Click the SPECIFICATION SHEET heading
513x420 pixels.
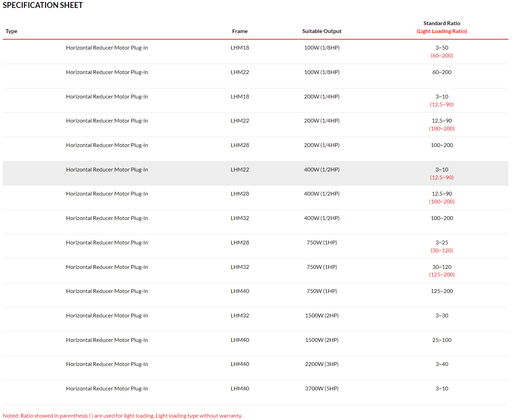point(43,5)
